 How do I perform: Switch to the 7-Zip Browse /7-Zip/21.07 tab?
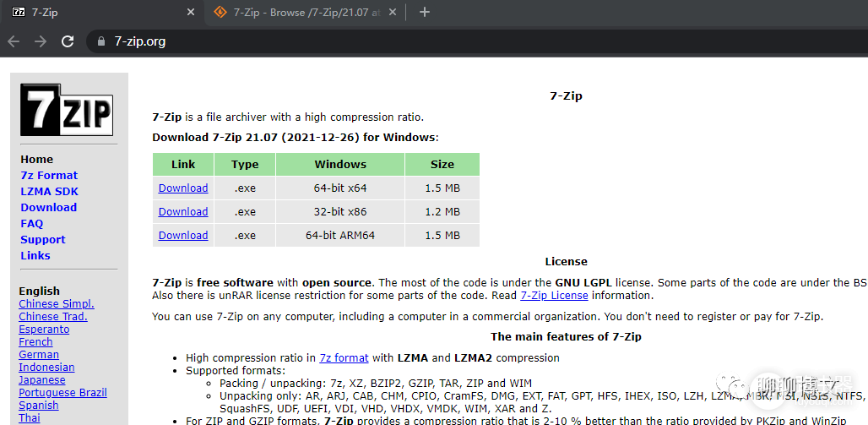[305, 12]
